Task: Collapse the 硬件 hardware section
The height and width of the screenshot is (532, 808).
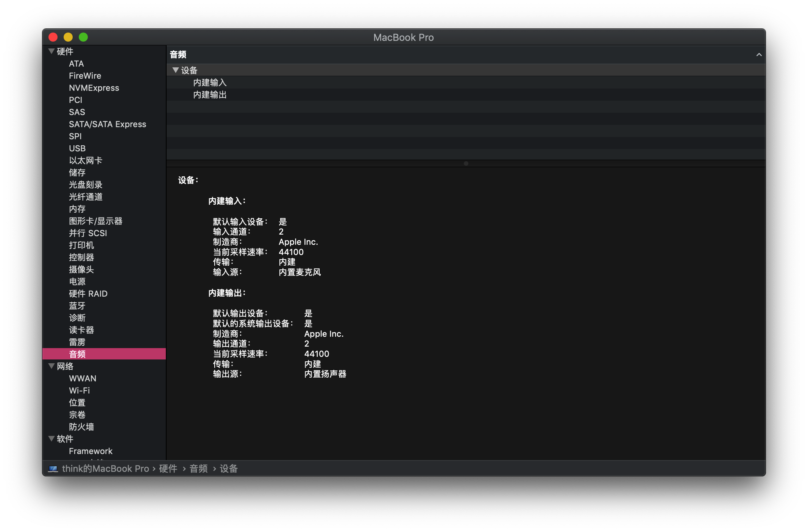Action: click(51, 51)
